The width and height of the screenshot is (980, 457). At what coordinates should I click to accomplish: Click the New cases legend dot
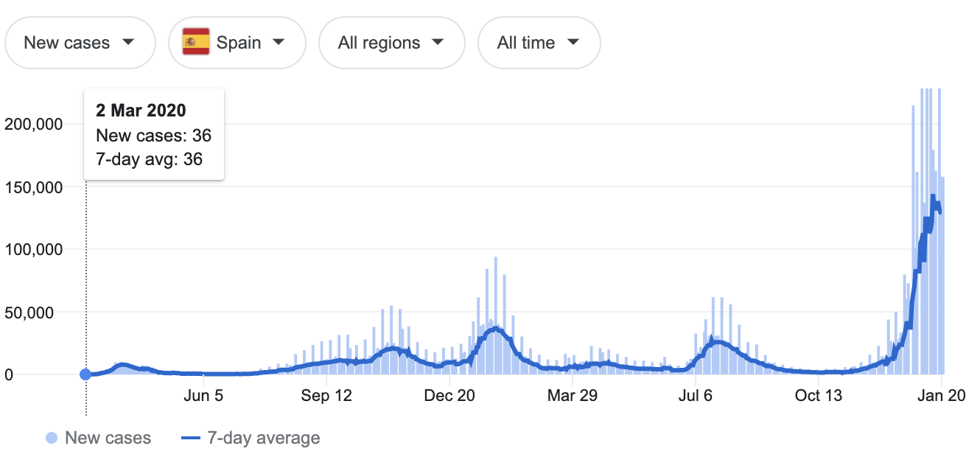click(52, 438)
